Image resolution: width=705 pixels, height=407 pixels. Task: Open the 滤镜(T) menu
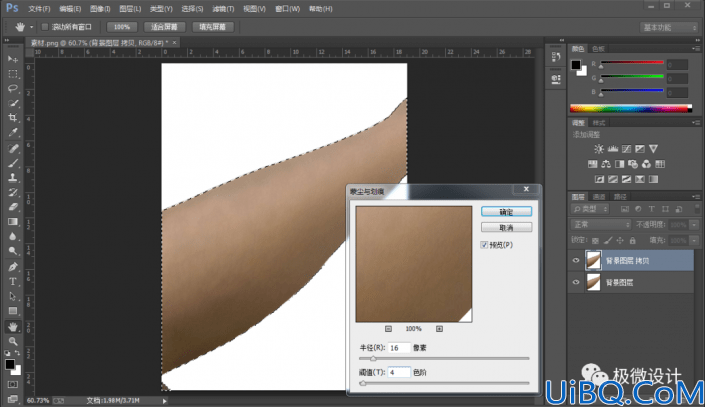[223, 9]
